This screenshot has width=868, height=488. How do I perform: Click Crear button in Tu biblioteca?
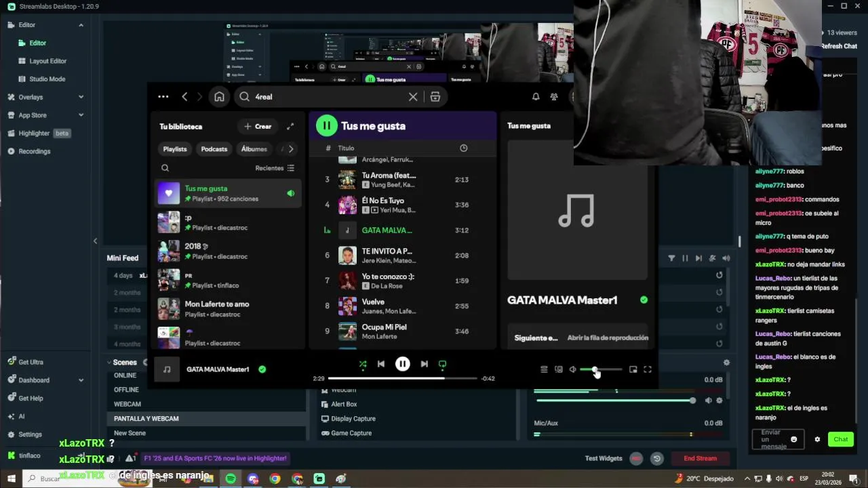pos(258,126)
